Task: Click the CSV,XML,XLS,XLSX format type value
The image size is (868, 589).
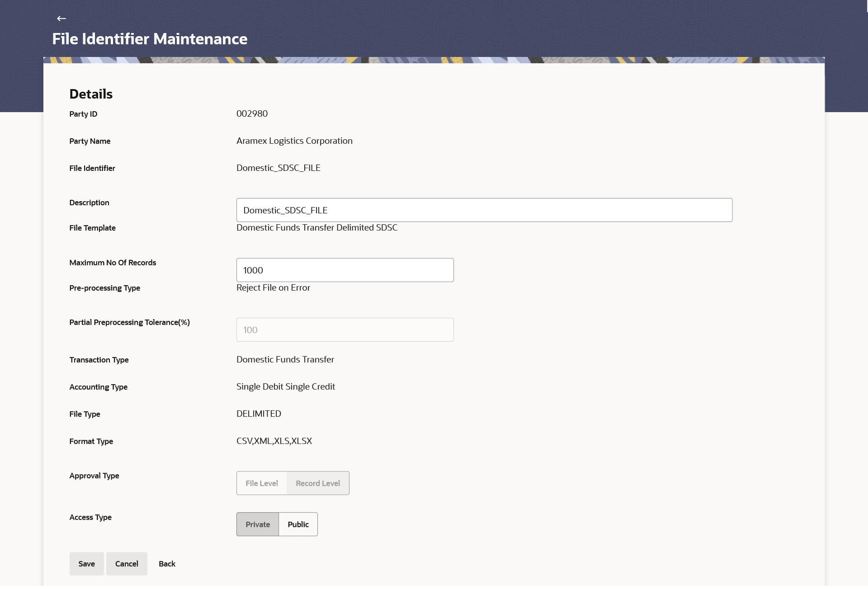Action: pyautogui.click(x=274, y=441)
